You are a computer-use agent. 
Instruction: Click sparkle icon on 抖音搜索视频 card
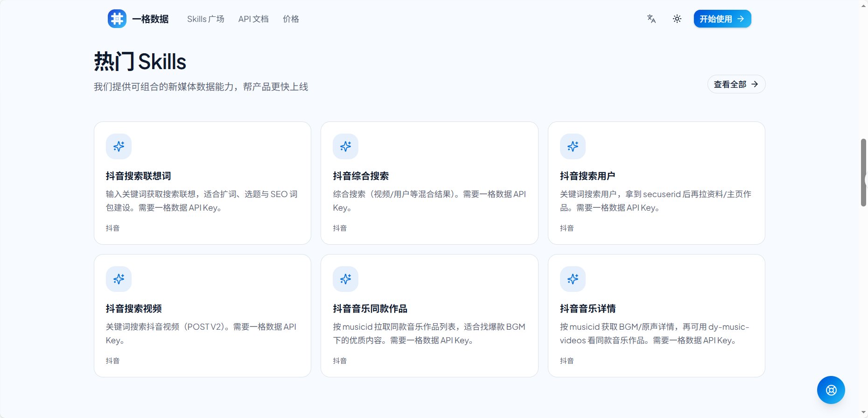119,279
